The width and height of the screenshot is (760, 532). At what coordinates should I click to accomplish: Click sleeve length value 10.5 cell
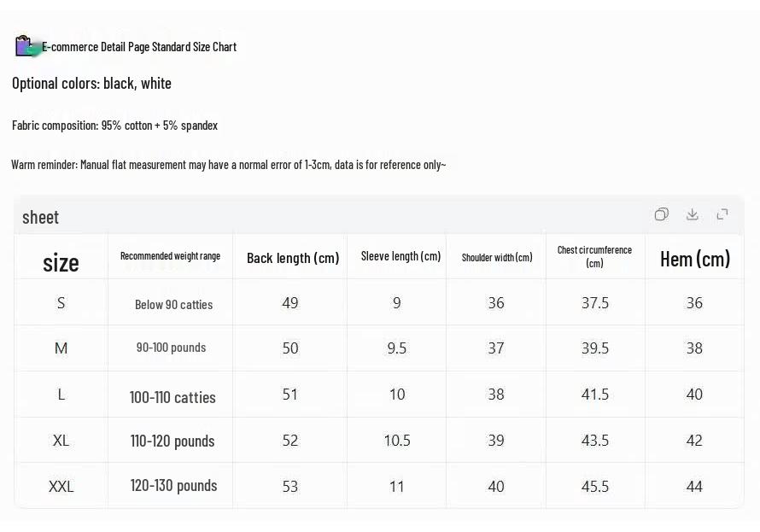click(x=397, y=440)
